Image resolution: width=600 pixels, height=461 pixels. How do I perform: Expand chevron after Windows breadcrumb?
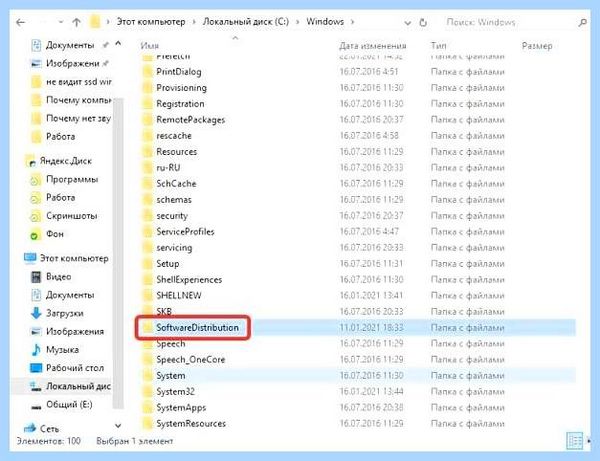(352, 22)
